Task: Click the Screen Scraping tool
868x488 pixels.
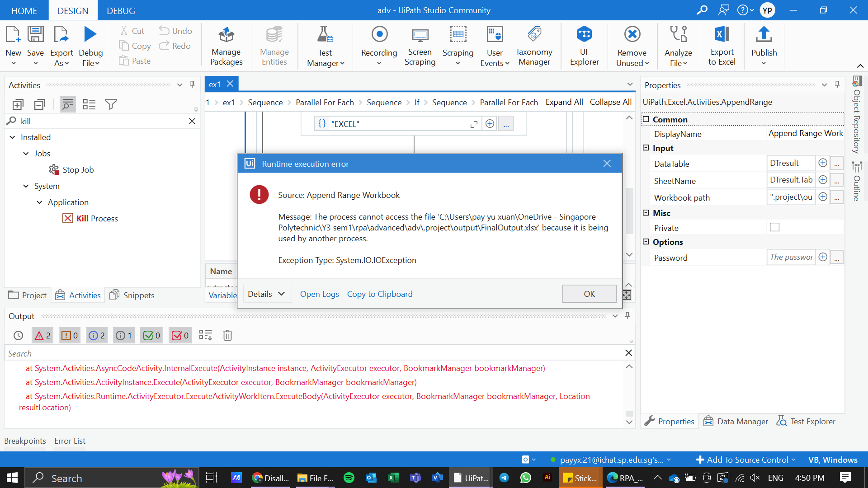Action: [420, 45]
